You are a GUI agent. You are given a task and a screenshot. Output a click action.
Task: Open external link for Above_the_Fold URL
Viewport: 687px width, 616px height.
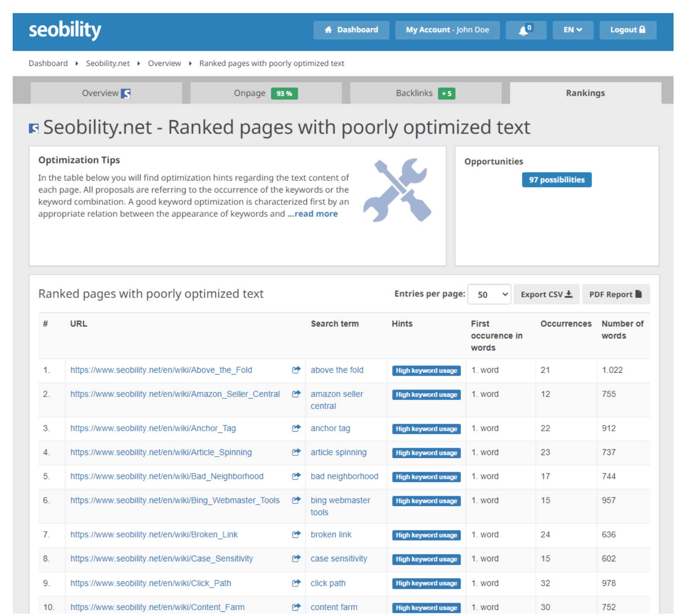click(296, 370)
